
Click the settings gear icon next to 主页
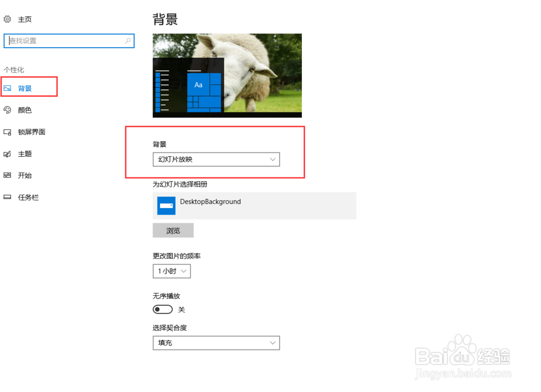(7, 19)
